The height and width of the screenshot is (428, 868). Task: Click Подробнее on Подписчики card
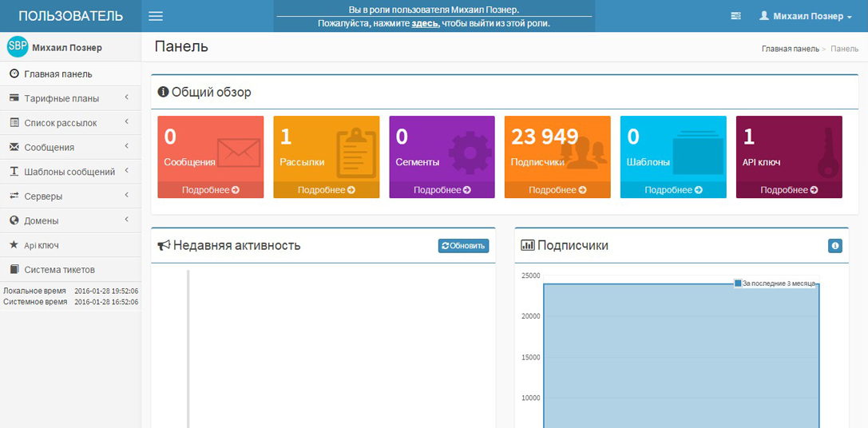click(557, 190)
